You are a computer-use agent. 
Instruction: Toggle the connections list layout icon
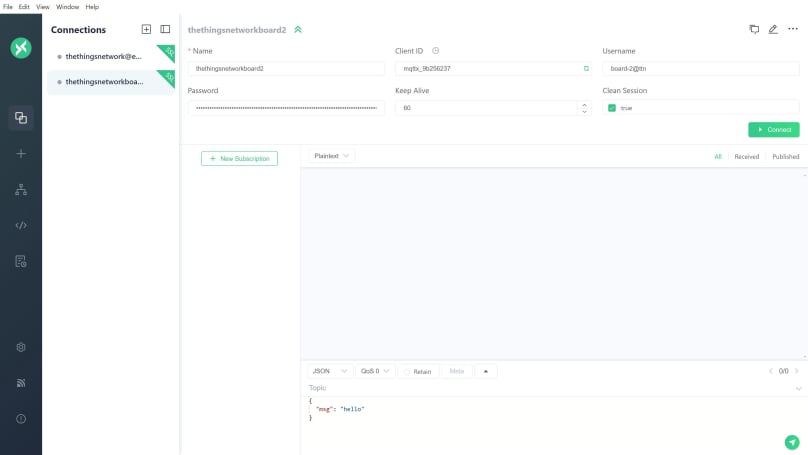(x=165, y=29)
